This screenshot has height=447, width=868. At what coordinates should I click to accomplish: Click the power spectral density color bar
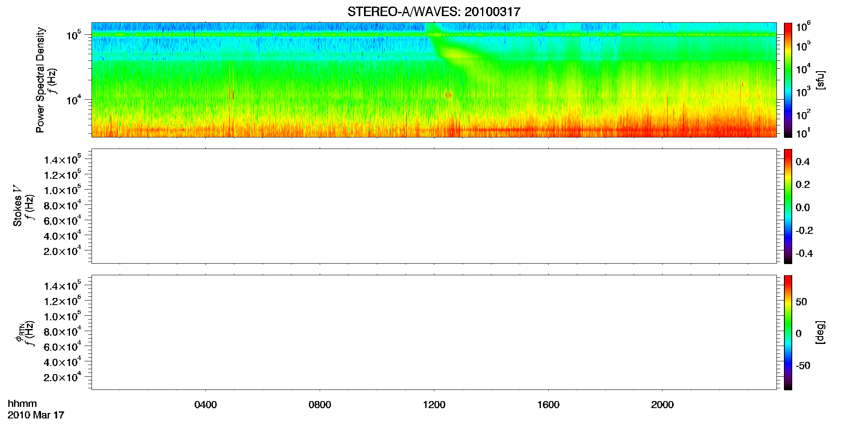pos(788,80)
